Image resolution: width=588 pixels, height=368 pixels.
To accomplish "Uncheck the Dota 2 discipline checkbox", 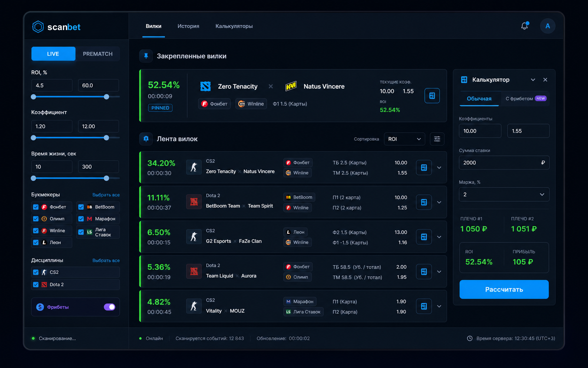I will point(36,285).
